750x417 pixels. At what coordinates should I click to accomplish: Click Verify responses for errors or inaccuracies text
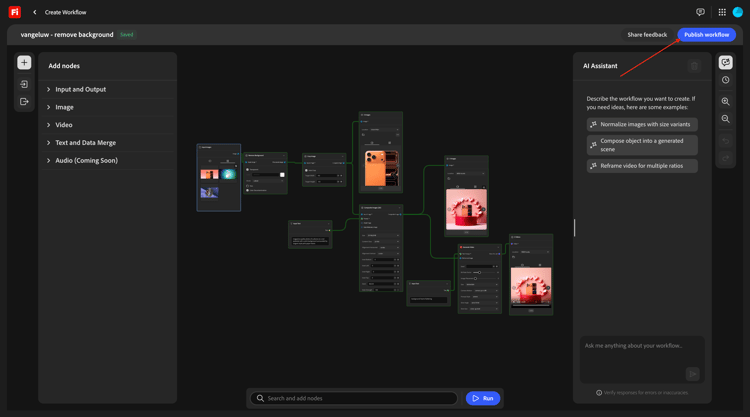pyautogui.click(x=646, y=393)
